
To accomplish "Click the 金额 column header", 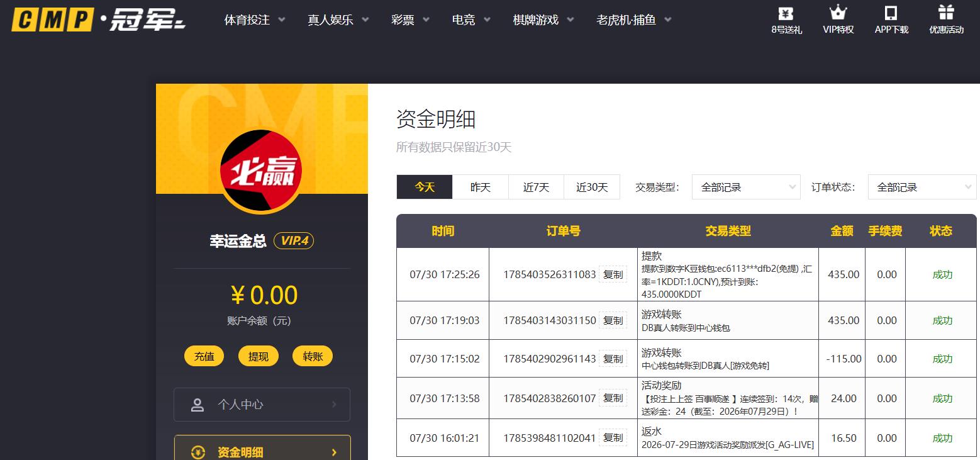I will 842,231.
